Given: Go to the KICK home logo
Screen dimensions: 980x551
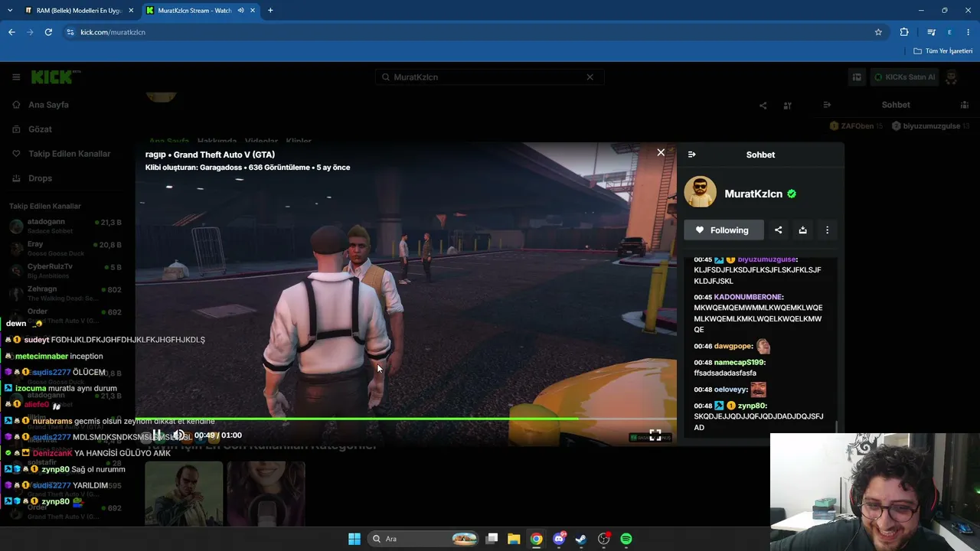Looking at the screenshot, I should click(56, 77).
